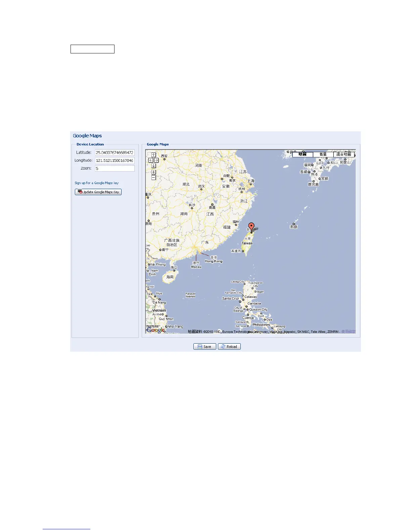Click the Vietnam label on map
Image resolution: width=411 pixels, height=532 pixels.
(x=159, y=311)
